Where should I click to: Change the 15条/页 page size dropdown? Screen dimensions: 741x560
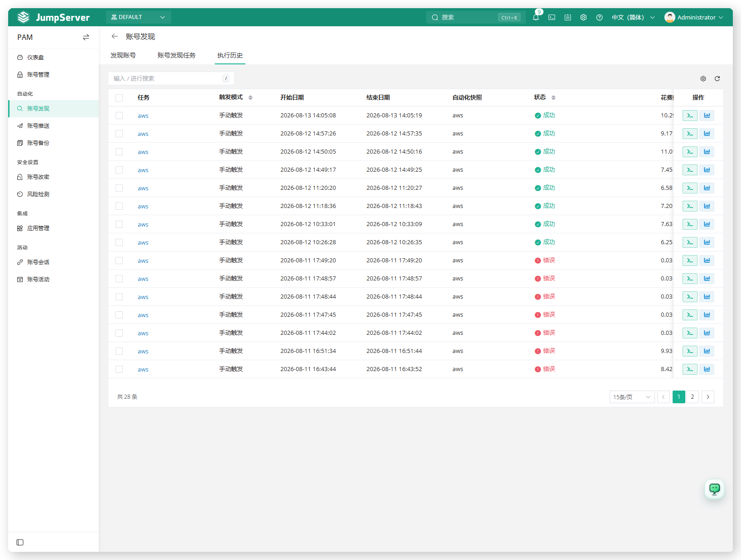[632, 397]
